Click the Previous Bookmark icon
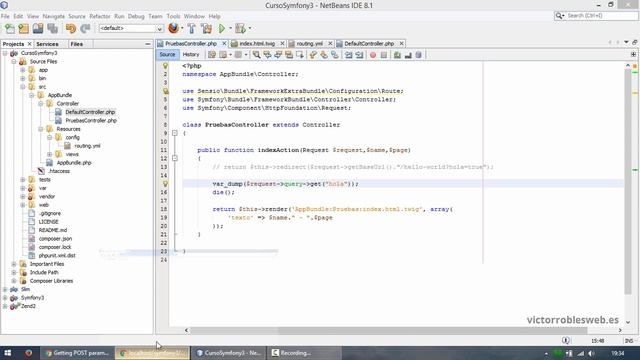This screenshot has width=640, height=360. pos(313,55)
